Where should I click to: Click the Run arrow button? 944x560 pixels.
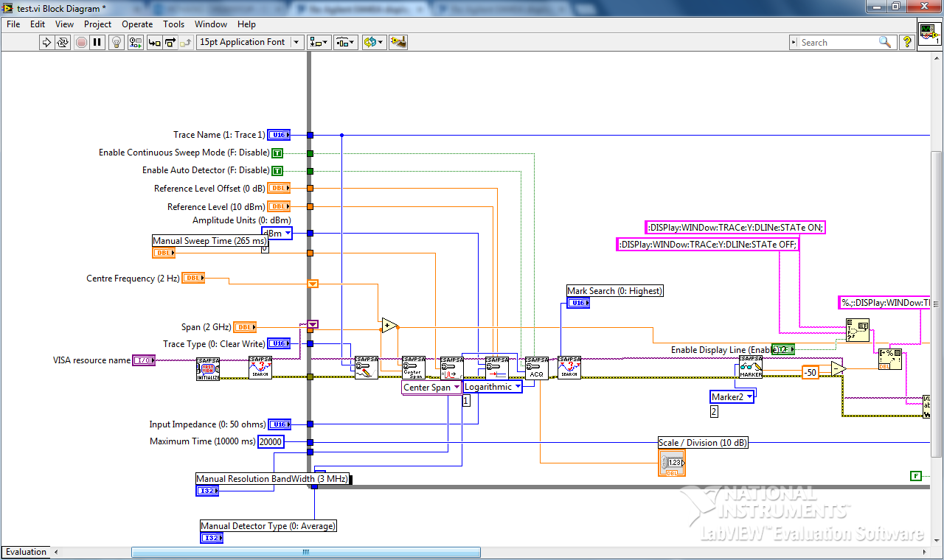(x=46, y=42)
